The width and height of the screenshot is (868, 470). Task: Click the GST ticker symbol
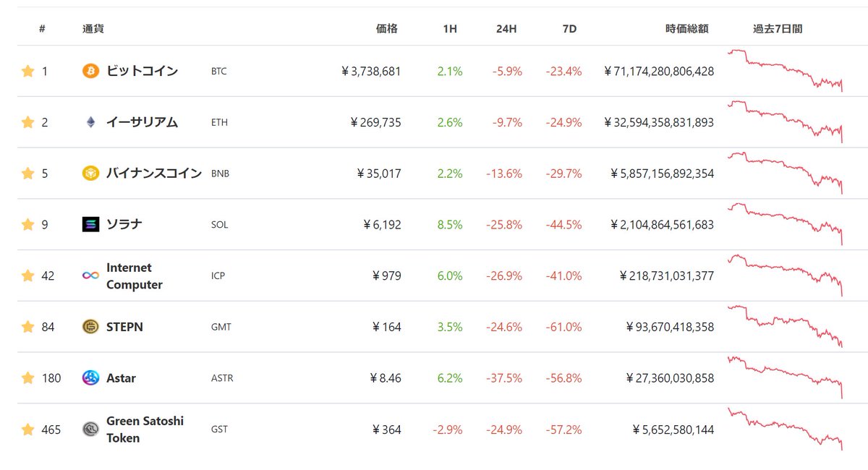(x=219, y=430)
